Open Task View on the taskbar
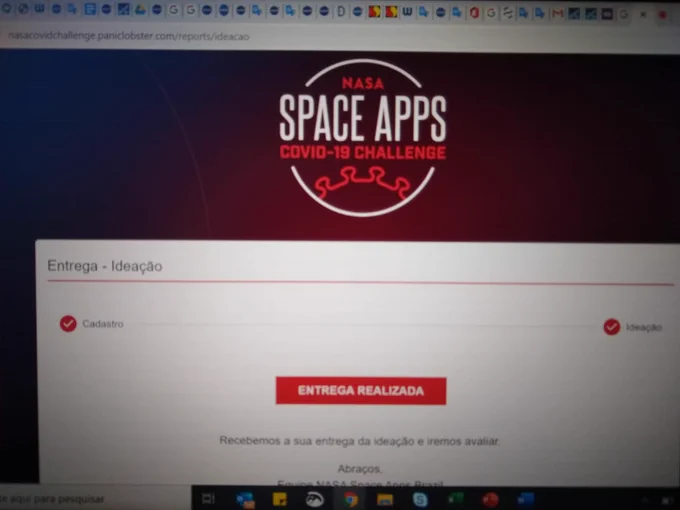 pyautogui.click(x=208, y=499)
